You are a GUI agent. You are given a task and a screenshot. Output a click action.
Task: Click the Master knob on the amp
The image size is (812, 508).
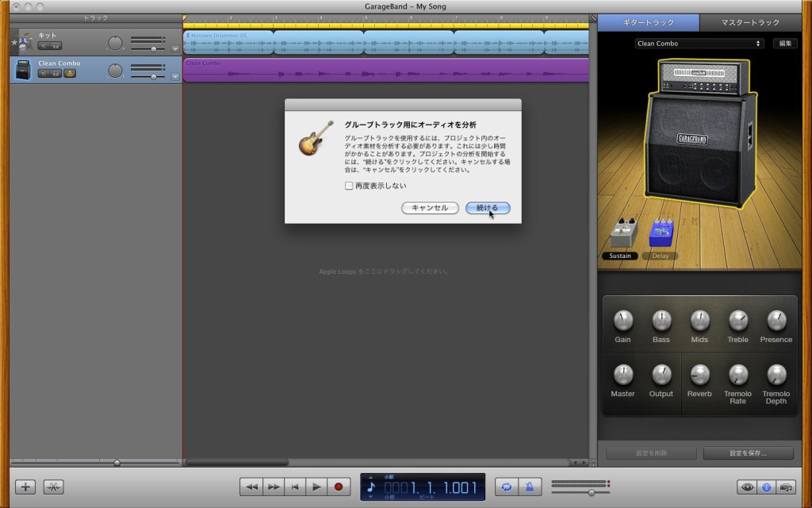coord(623,375)
